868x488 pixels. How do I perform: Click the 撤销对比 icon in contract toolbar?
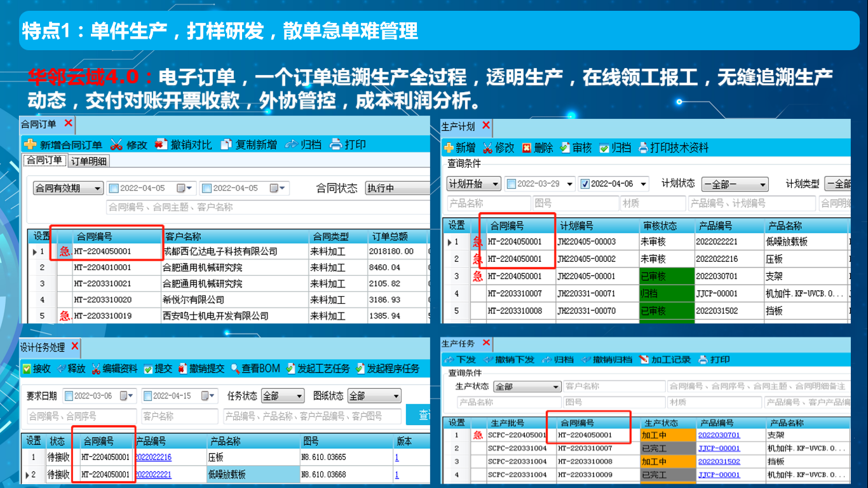[x=161, y=145]
